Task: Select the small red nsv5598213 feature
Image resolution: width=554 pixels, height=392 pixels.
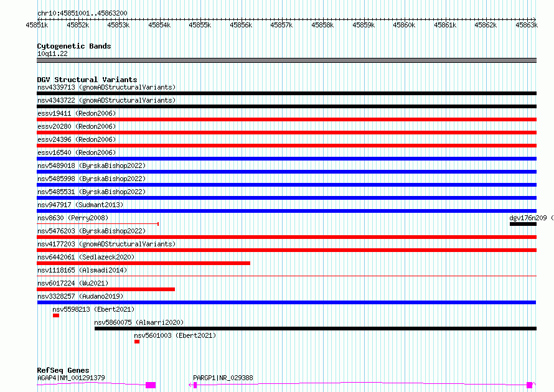Action: pyautogui.click(x=56, y=315)
